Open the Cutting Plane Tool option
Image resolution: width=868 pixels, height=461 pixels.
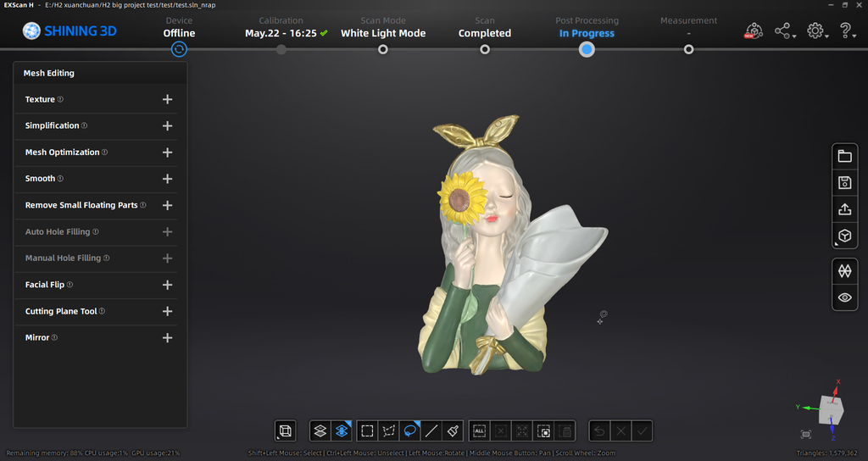(x=167, y=311)
